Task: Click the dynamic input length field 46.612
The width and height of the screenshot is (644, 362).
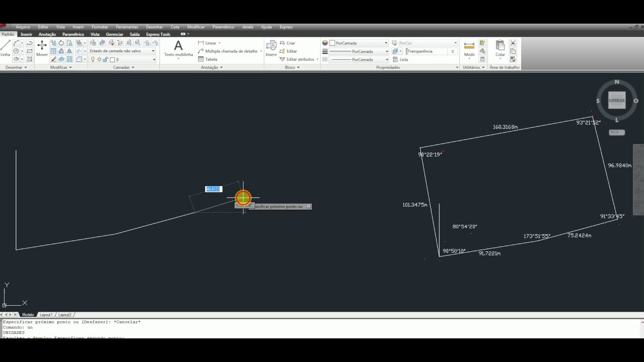Action: (213, 189)
